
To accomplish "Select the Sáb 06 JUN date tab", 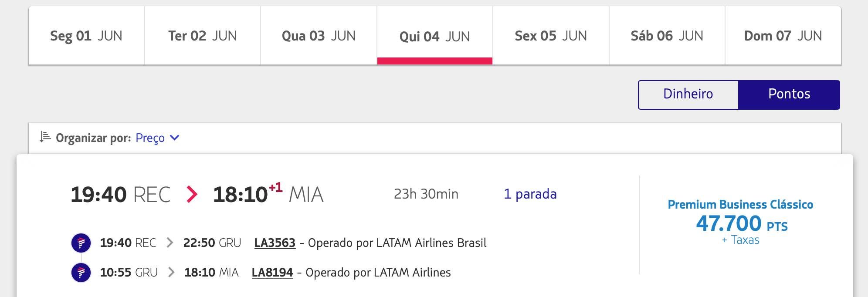I will [x=667, y=36].
